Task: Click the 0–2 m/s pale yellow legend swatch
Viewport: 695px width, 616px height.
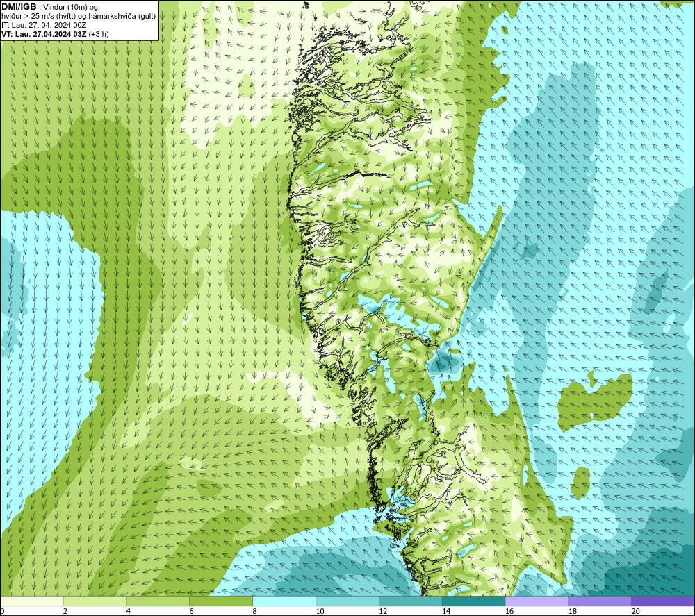Action: tap(31, 601)
